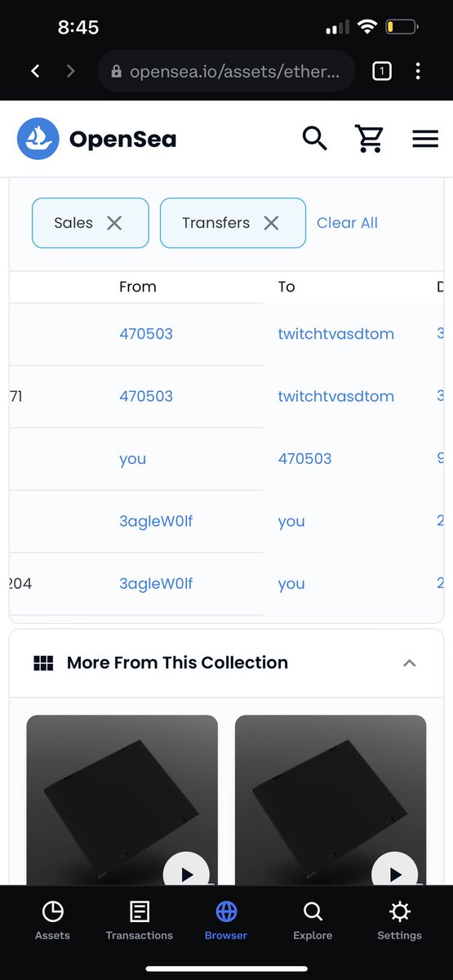
Task: Play the first collection item video
Action: tap(186, 874)
